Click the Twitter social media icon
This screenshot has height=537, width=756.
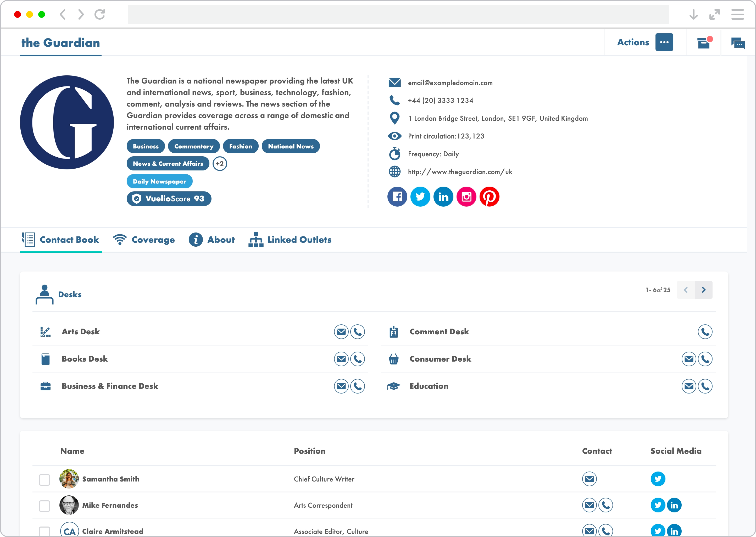coord(420,196)
